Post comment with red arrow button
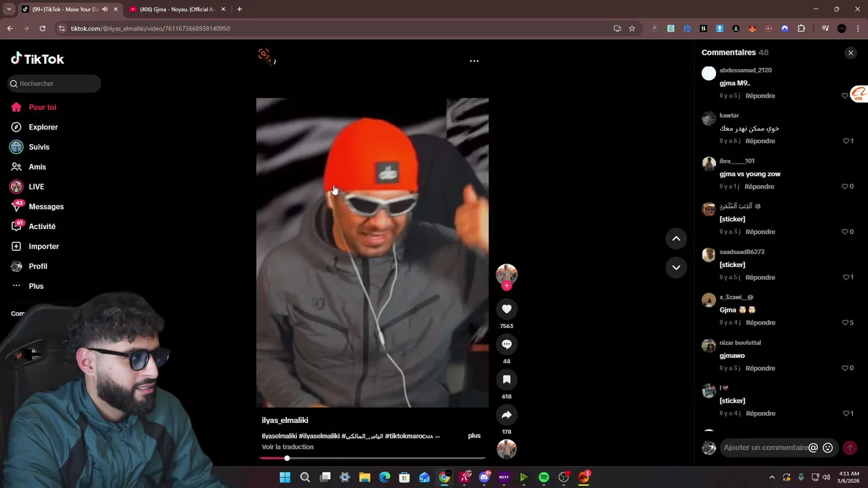 click(x=850, y=448)
